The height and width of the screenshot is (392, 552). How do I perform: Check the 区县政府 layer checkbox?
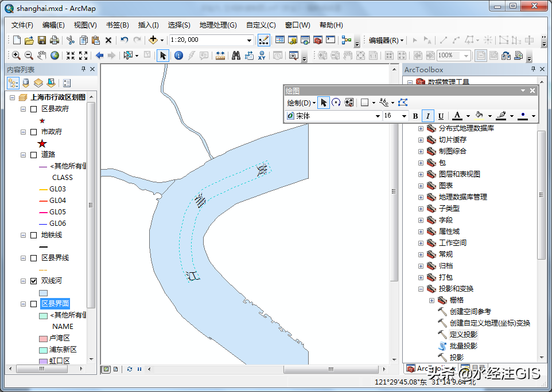click(34, 109)
